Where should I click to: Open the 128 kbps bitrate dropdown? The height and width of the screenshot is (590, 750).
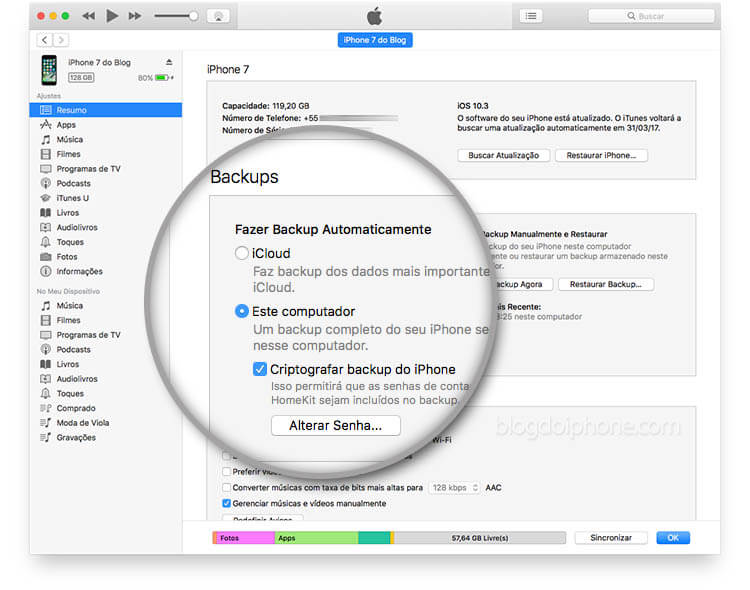454,488
